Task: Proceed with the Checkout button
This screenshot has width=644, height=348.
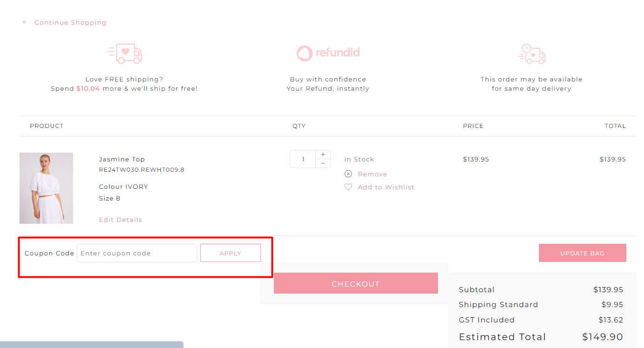Action: tap(356, 283)
